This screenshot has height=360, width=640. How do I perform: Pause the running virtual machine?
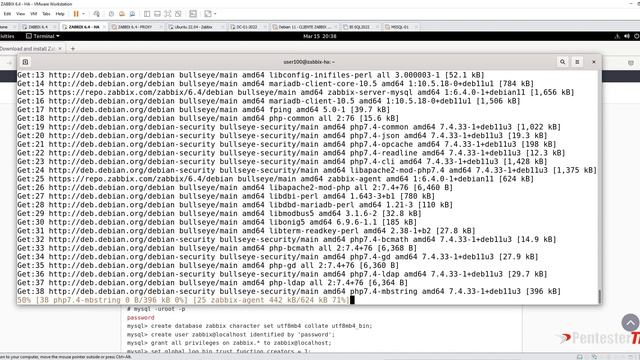pyautogui.click(x=76, y=13)
